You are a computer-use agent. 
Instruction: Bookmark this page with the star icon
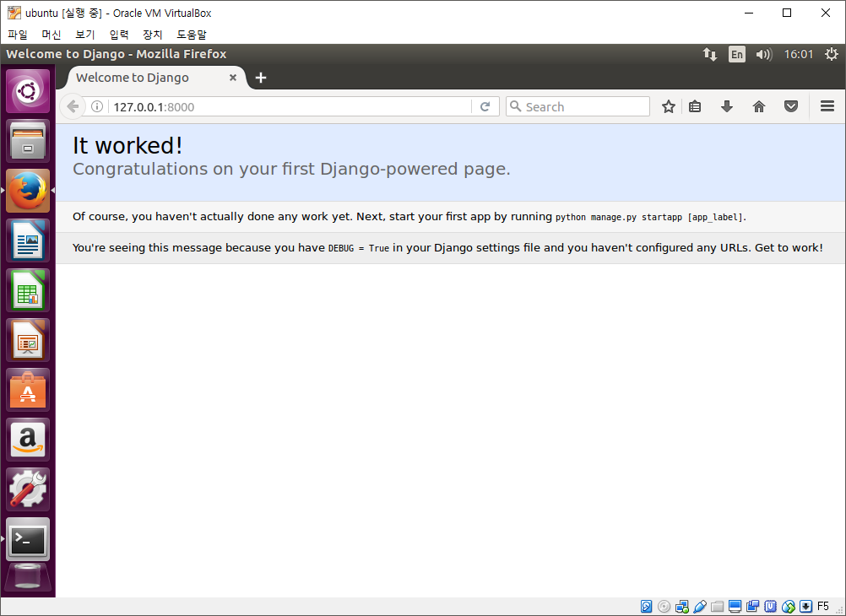pos(669,107)
